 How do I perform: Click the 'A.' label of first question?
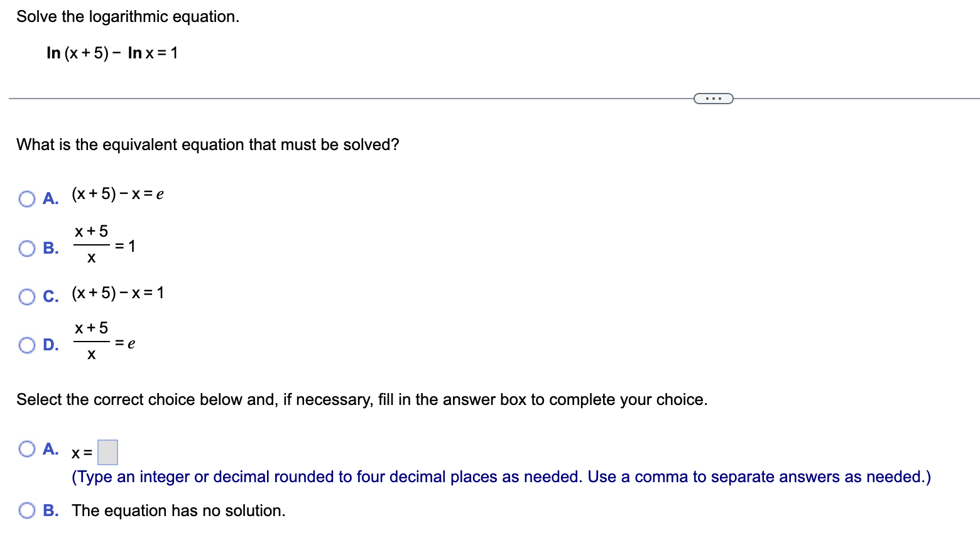pyautogui.click(x=51, y=199)
